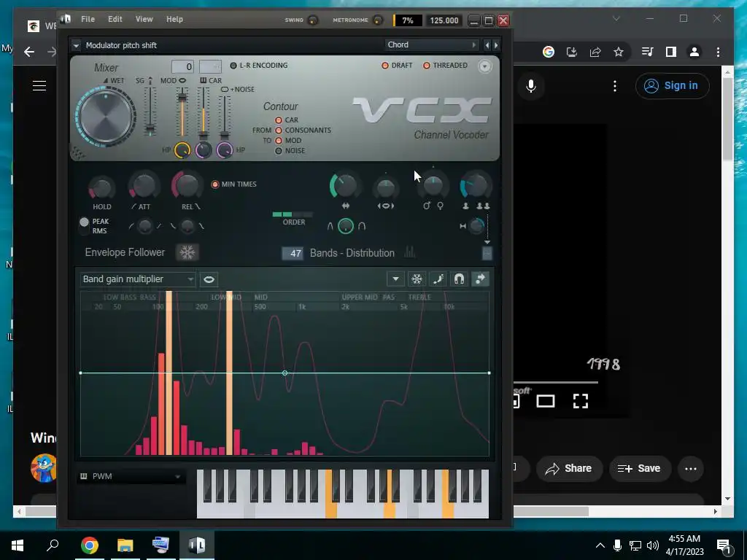Viewport: 747px width, 560px height.
Task: Open the View menu
Action: click(x=144, y=19)
